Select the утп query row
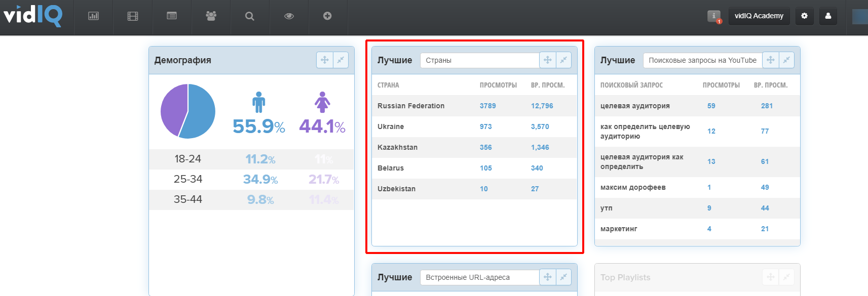Screen dimensions: 868x296 (x=697, y=208)
